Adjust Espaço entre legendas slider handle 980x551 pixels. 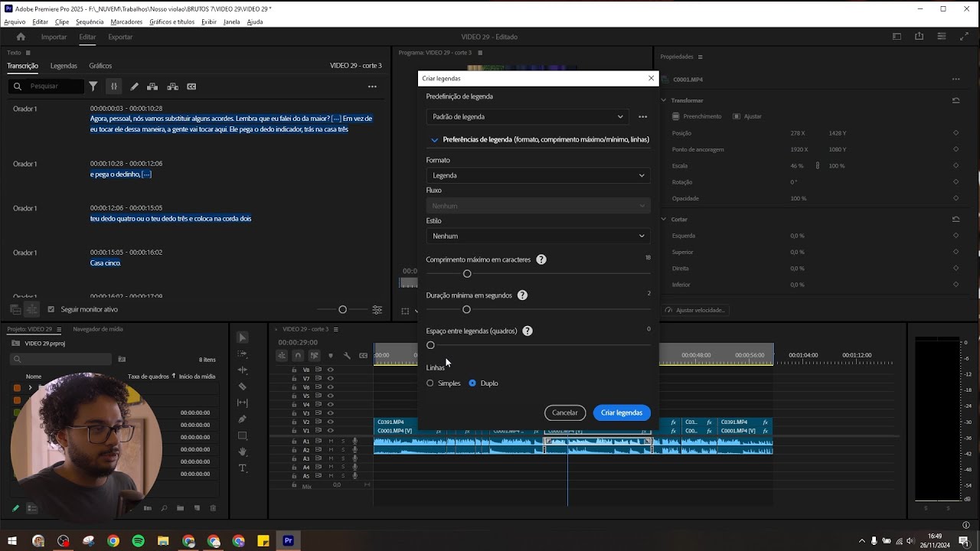430,345
